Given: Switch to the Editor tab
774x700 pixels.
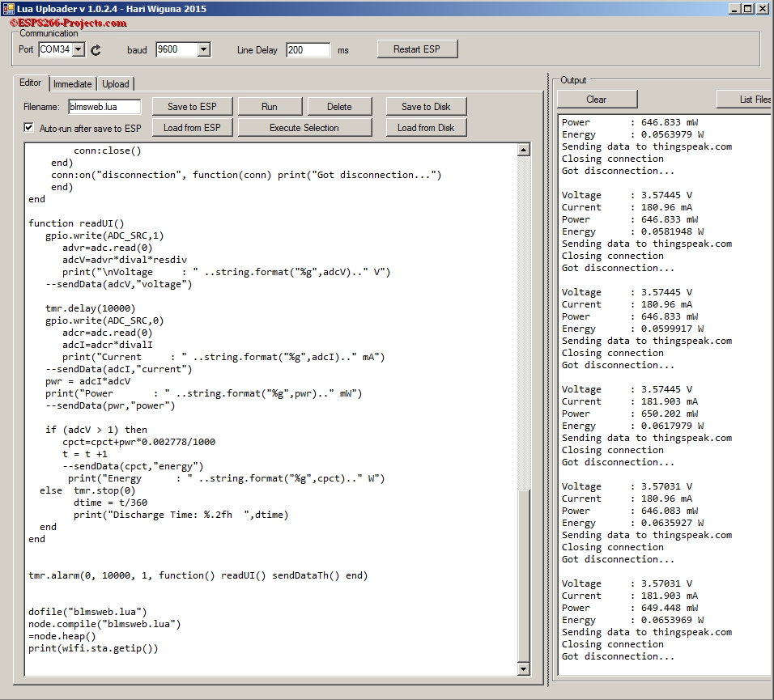Looking at the screenshot, I should point(31,83).
